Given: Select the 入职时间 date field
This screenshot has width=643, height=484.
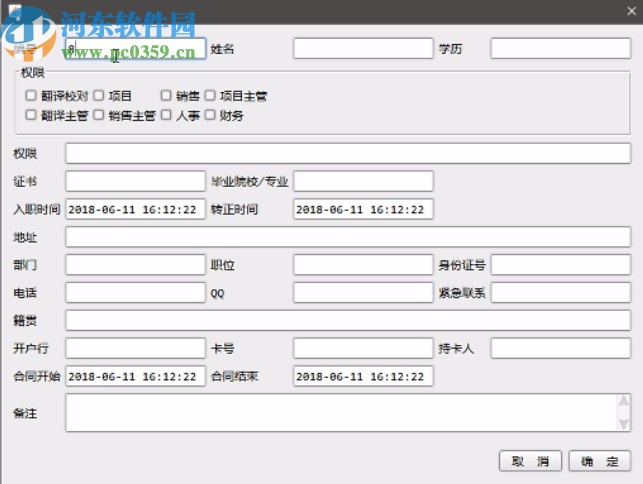Looking at the screenshot, I should click(x=135, y=209).
